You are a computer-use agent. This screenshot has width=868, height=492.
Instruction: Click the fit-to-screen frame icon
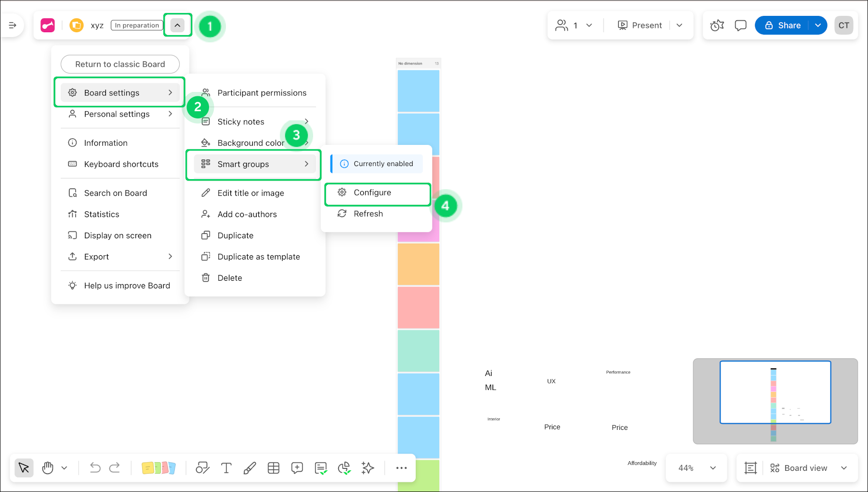(x=750, y=468)
